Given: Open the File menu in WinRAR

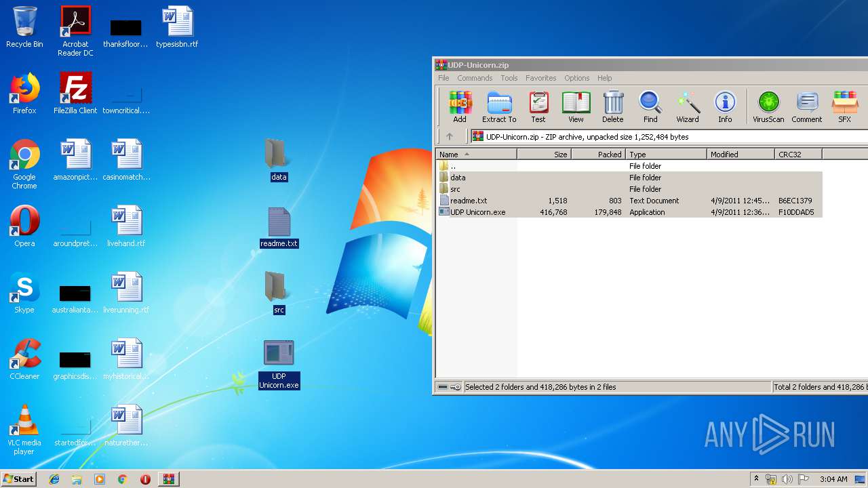Looking at the screenshot, I should click(443, 78).
